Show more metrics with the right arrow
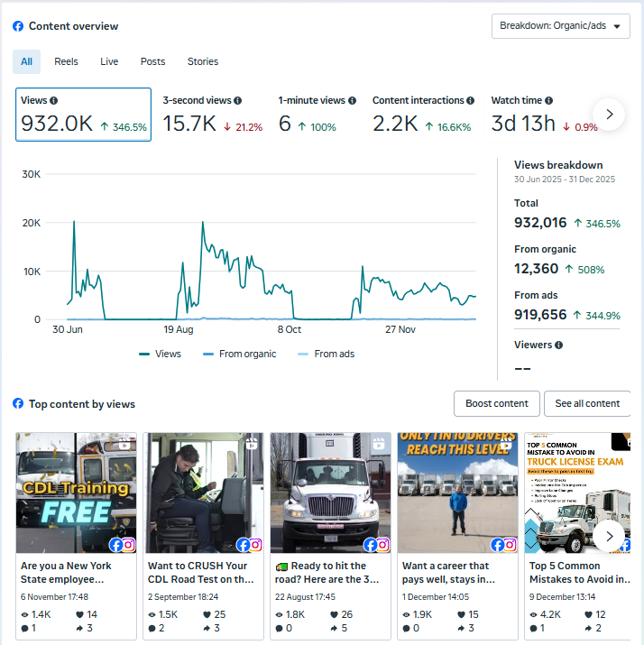 tap(609, 115)
